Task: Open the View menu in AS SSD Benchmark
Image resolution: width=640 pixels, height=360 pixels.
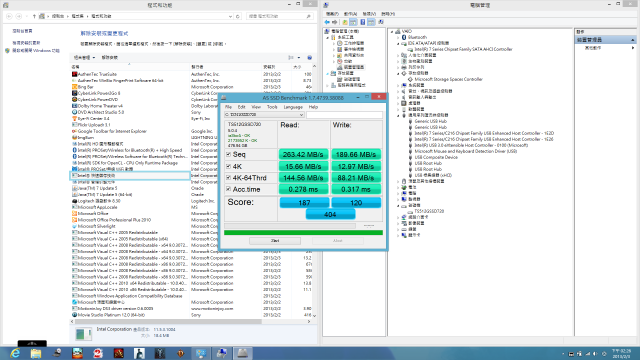Action: pyautogui.click(x=256, y=107)
